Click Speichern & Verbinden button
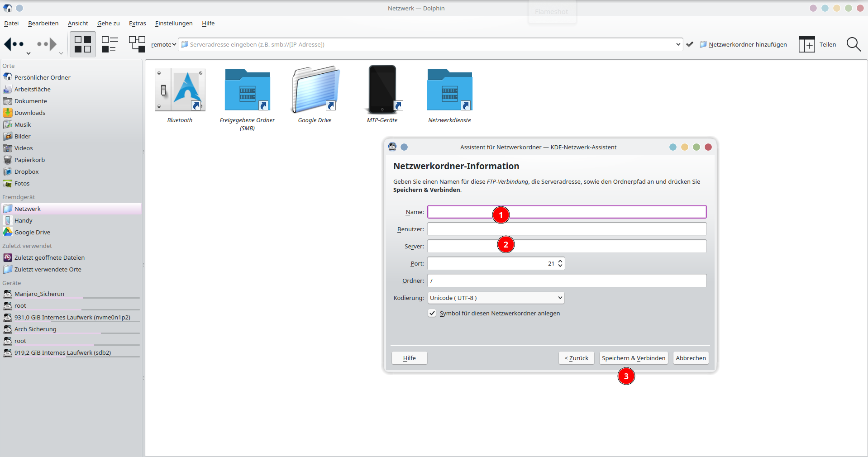 point(633,358)
